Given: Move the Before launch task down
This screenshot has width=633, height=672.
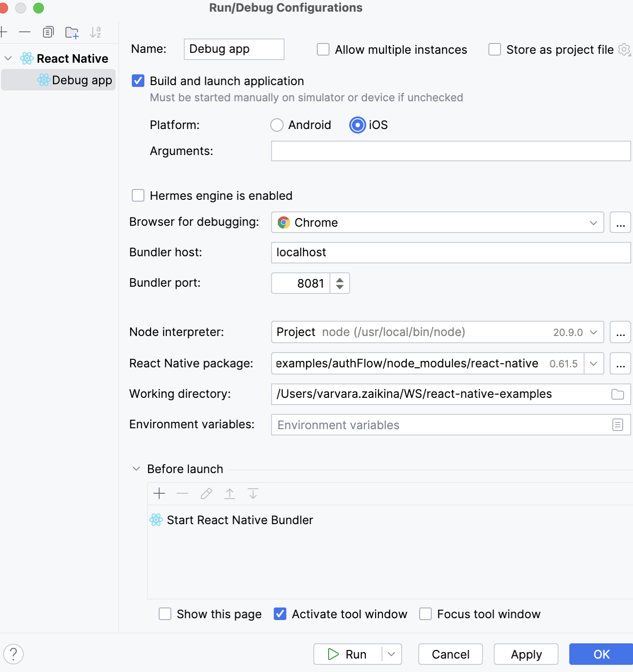Looking at the screenshot, I should 253,493.
